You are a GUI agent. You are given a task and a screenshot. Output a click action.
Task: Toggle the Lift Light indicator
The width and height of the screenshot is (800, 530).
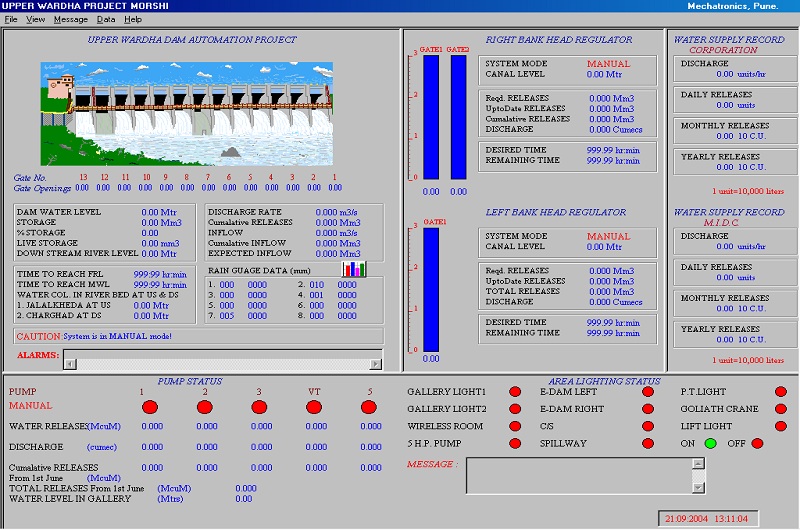(x=781, y=426)
